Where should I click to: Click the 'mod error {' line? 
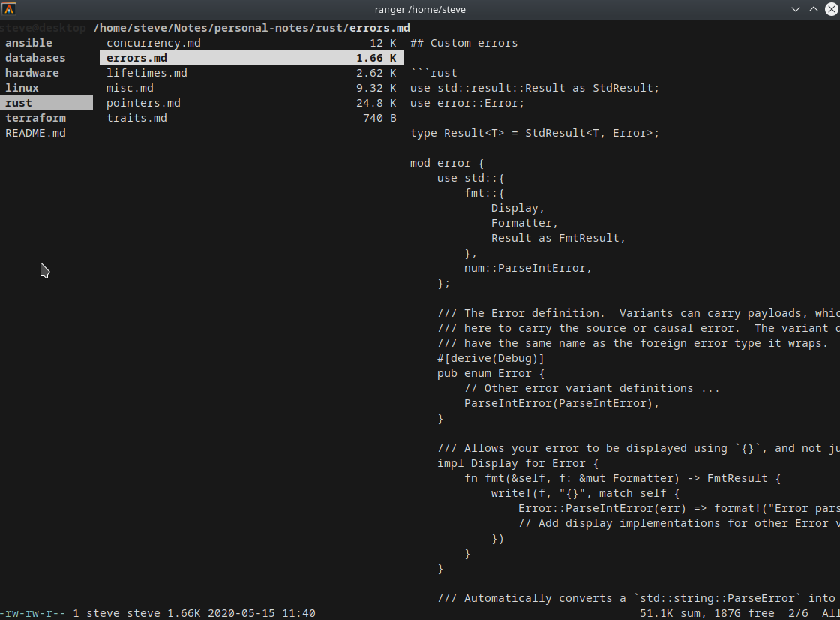[447, 163]
